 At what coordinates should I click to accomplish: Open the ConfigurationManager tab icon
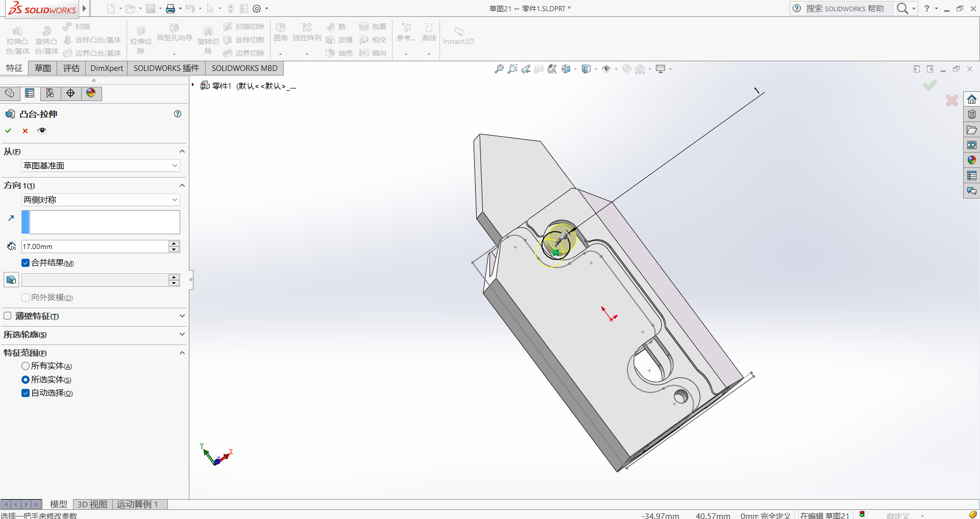[x=50, y=93]
